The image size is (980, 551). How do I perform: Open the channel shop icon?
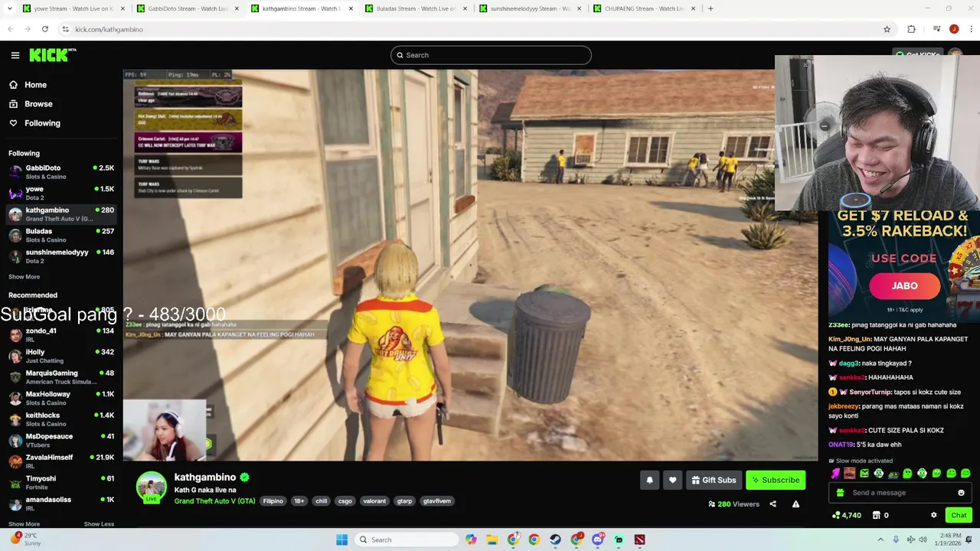coord(877,515)
